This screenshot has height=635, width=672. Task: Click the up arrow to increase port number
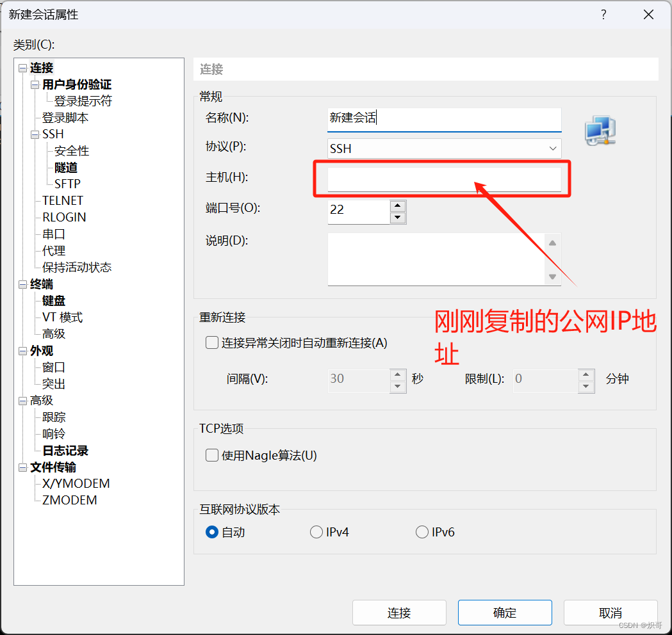point(397,205)
